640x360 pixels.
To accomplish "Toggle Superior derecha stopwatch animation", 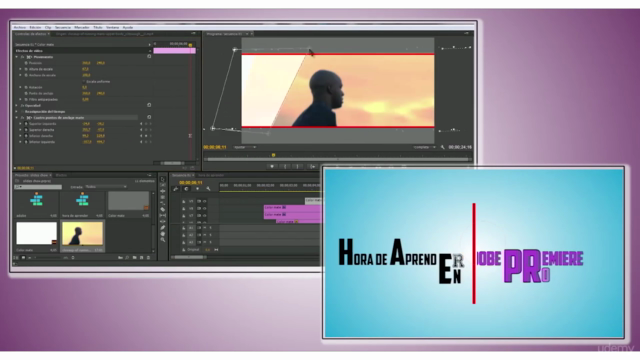I will [x=26, y=130].
